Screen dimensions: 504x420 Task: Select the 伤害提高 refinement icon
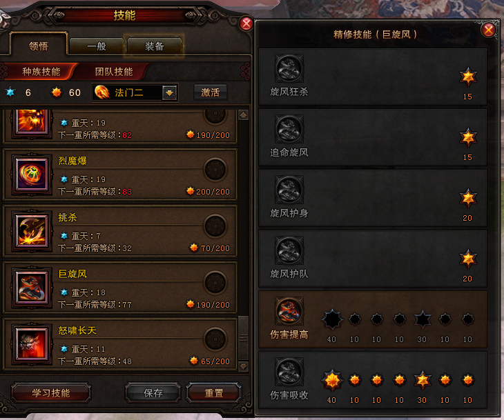point(289,311)
